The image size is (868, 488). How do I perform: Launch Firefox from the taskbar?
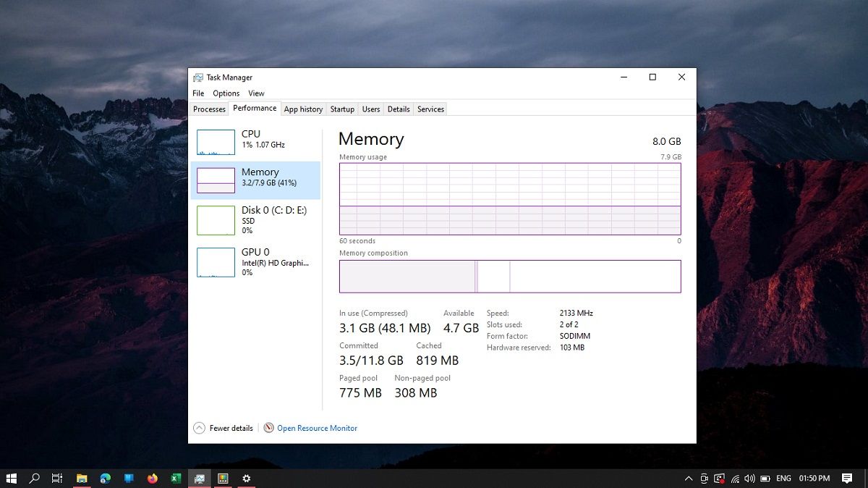[x=152, y=478]
